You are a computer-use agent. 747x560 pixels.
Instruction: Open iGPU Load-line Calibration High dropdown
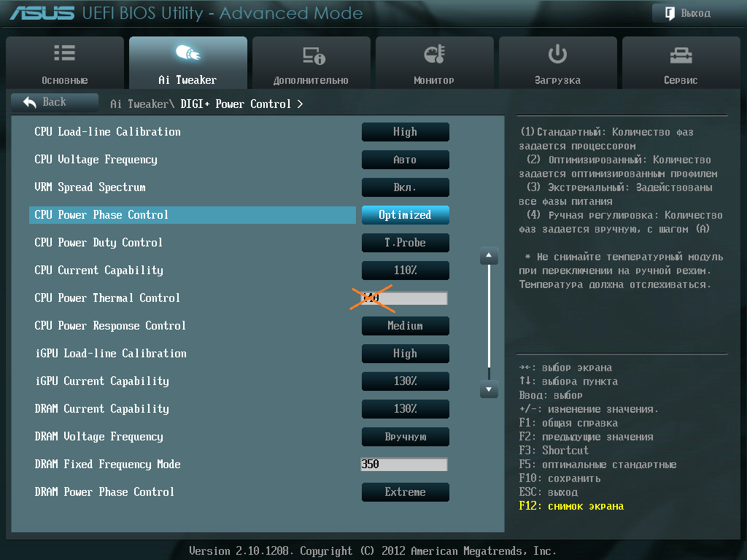[406, 354]
